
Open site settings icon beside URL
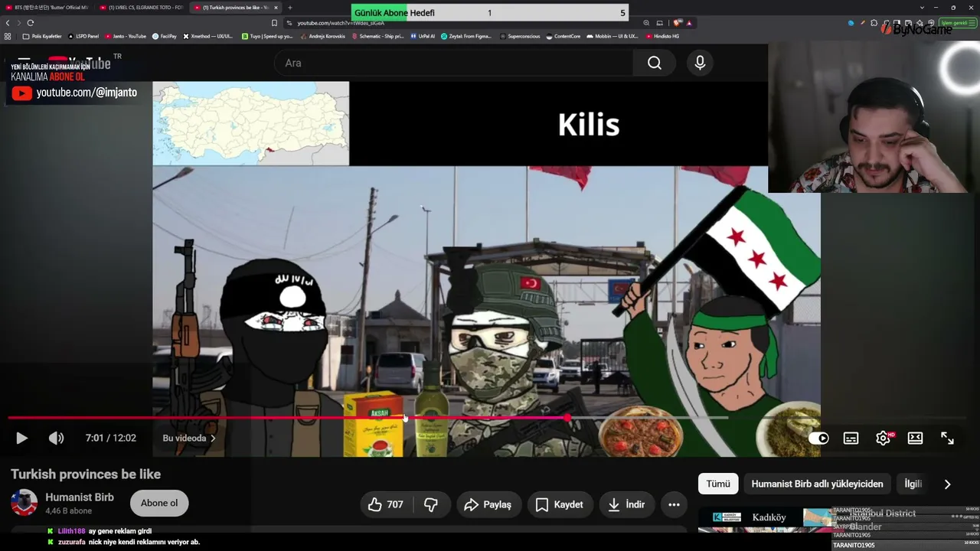tap(289, 23)
